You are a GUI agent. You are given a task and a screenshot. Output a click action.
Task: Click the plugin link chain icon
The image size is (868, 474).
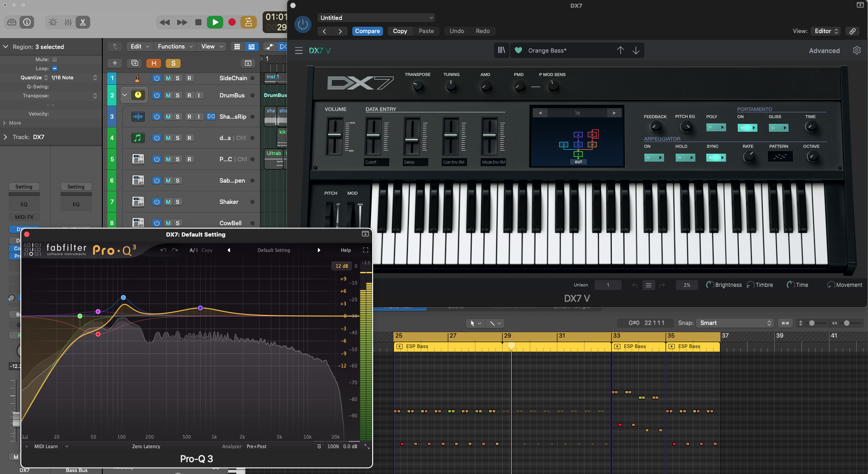click(x=853, y=31)
